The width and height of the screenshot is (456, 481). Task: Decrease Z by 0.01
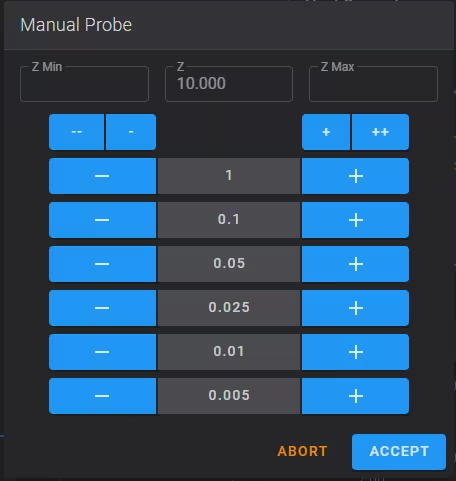coord(102,352)
